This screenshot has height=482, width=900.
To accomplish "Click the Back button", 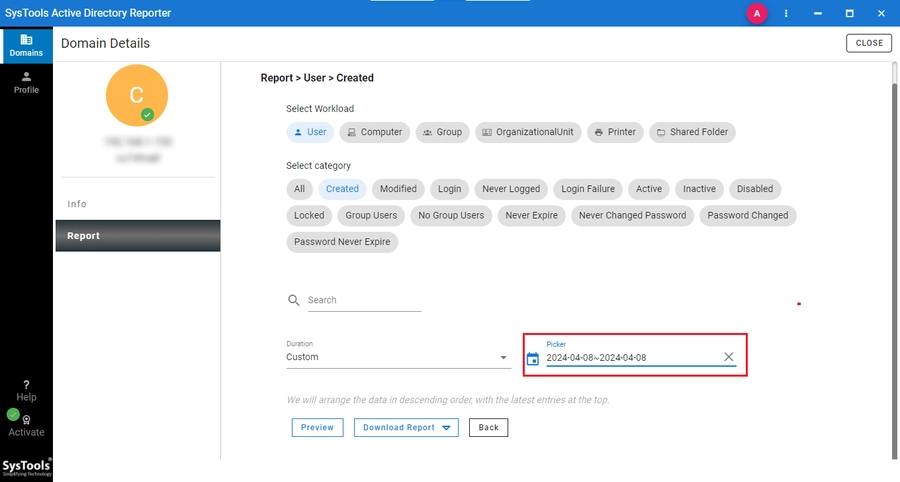I will click(488, 427).
